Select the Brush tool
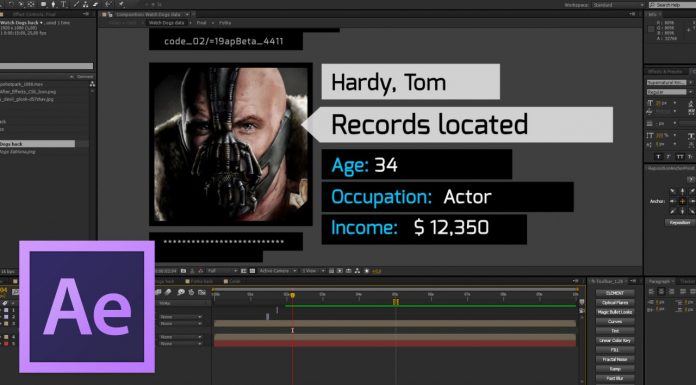 (76, 4)
